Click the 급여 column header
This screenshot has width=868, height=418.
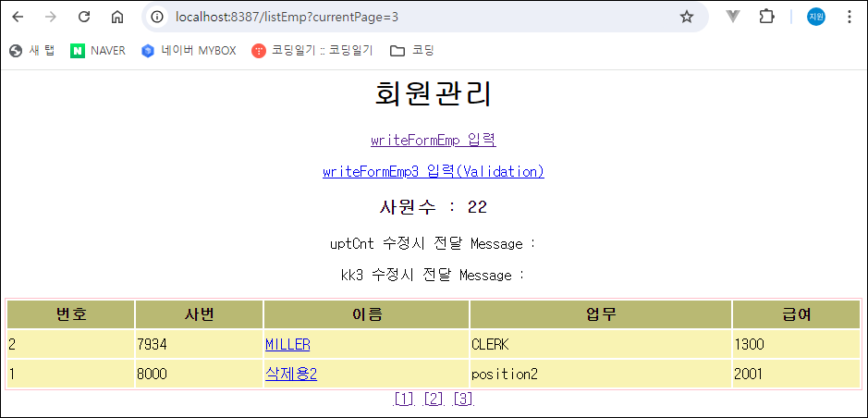pyautogui.click(x=797, y=314)
